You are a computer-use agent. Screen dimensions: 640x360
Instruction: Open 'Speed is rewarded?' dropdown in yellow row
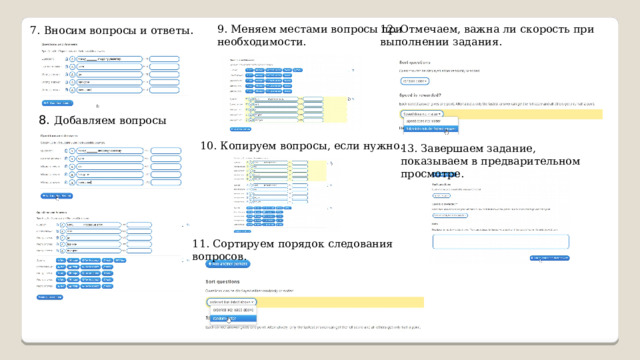(422, 114)
